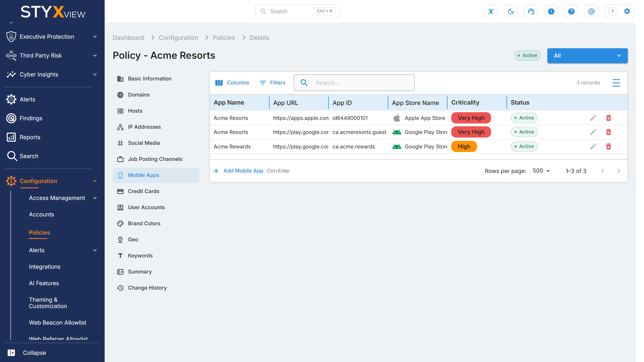Go to Policies breadcrumb link
Viewport: 644px width, 362px height.
coord(224,38)
